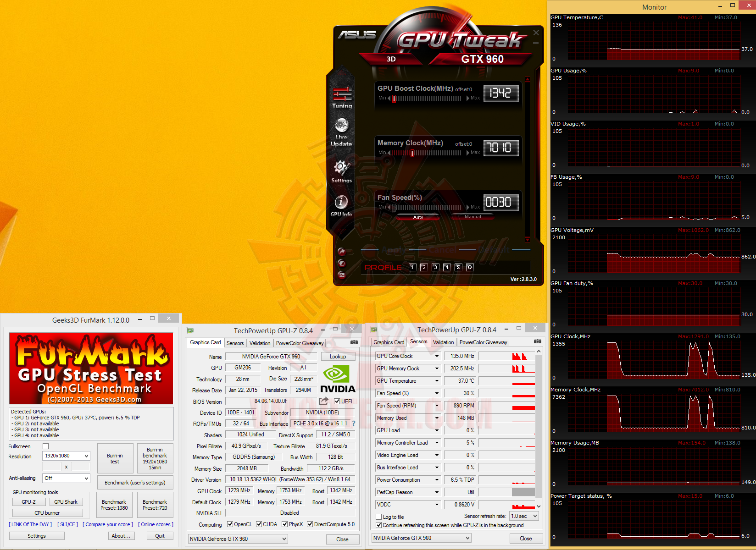Open the GPU Tweak Settings gear
This screenshot has width=756, height=550.
[341, 171]
